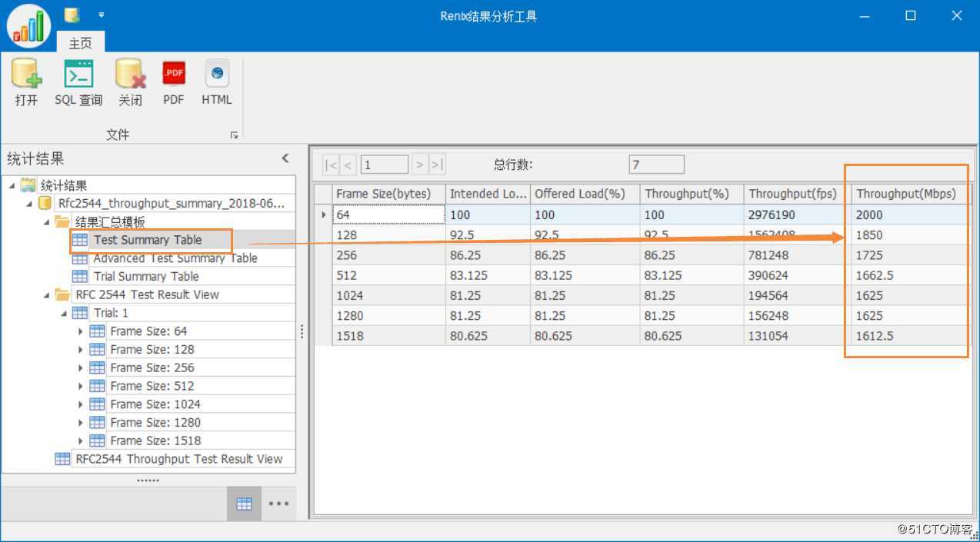Switch to the 主页 ribbon tab
Image resolution: width=980 pixels, height=542 pixels.
80,43
